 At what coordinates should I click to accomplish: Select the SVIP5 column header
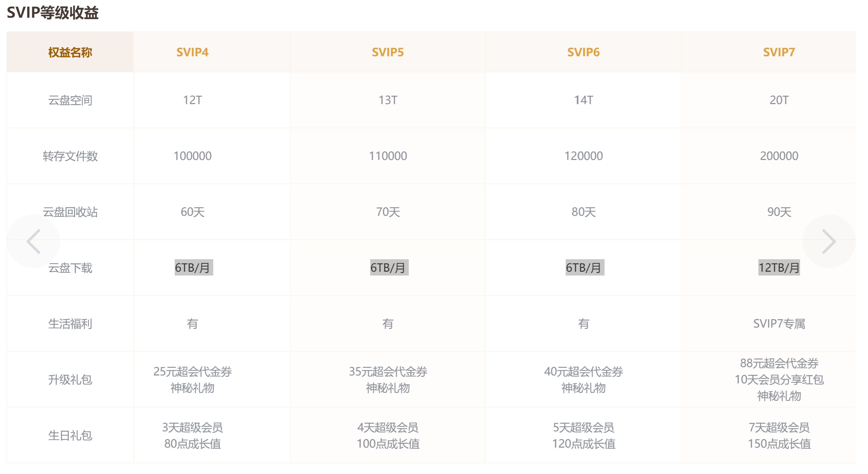click(388, 52)
